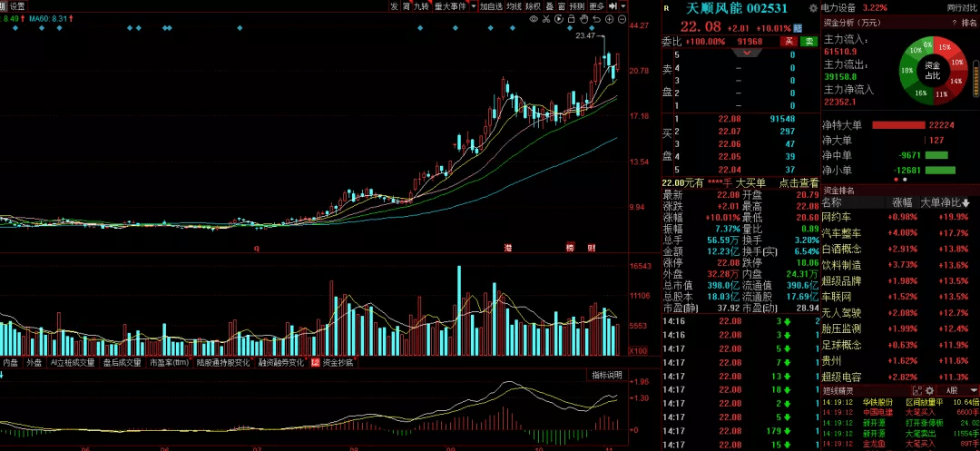Select the 超级电容 sector row

[x=899, y=377]
